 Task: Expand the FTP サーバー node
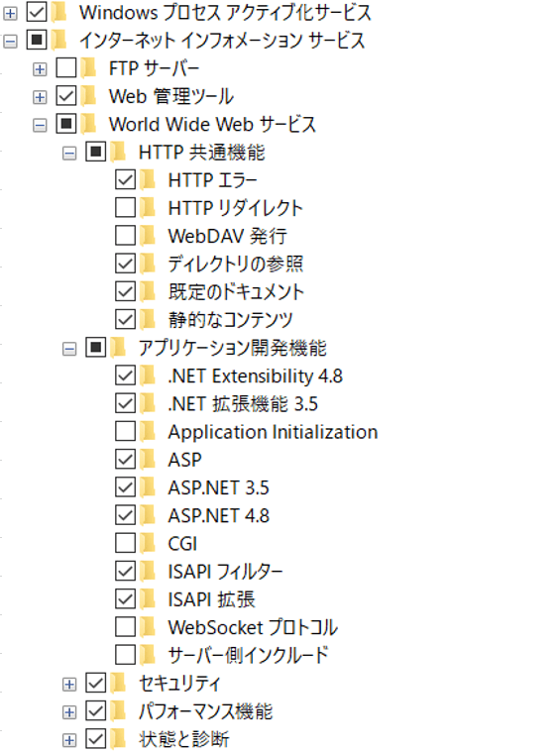[x=40, y=69]
